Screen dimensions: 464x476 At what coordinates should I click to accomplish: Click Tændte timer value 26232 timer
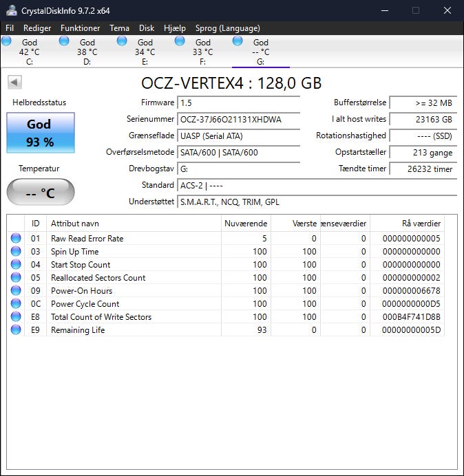click(x=423, y=169)
